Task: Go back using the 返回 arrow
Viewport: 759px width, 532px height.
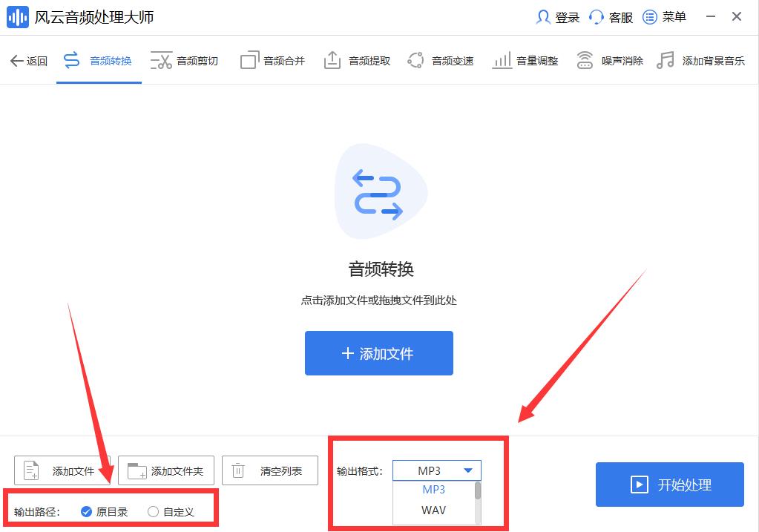Action: click(28, 61)
